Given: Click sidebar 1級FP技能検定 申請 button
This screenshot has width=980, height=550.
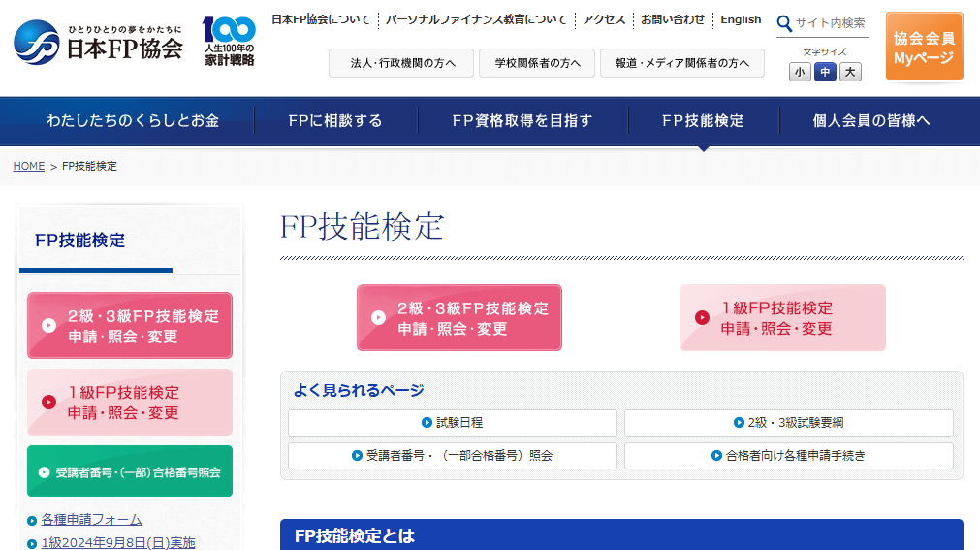Looking at the screenshot, I should pos(130,402).
